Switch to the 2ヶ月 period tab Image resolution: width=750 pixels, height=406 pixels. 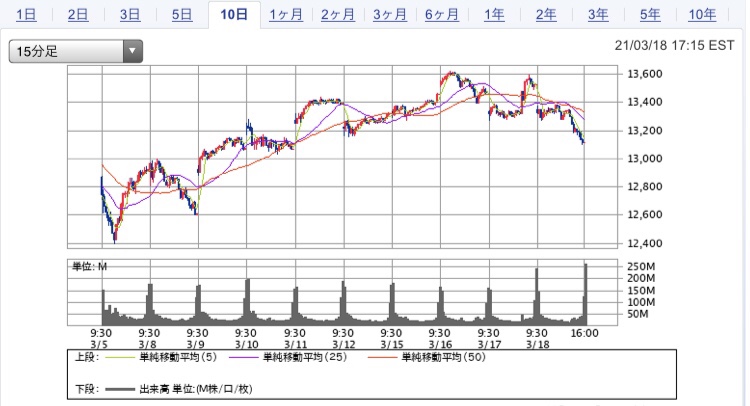tap(338, 15)
